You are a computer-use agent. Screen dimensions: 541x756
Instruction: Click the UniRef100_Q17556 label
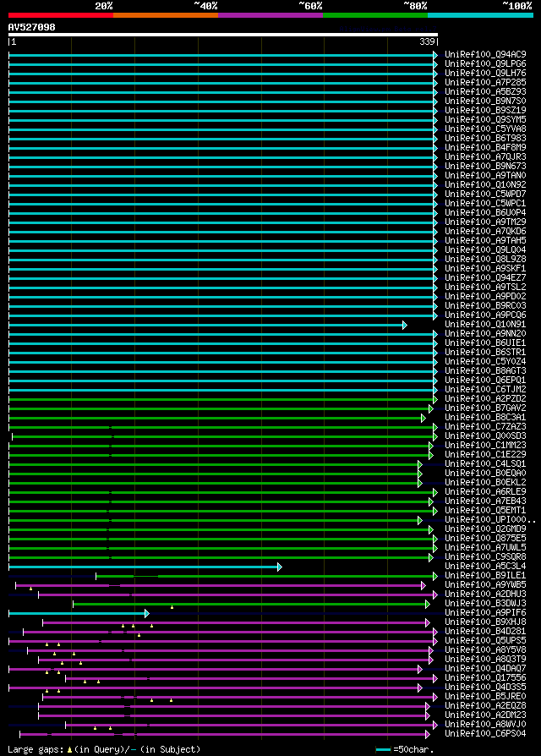pos(485,677)
